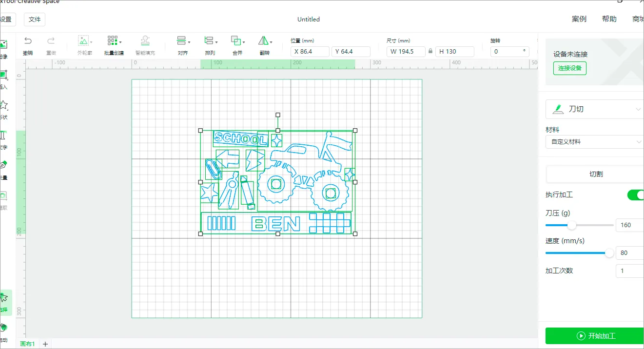
Task: Add a new canvas with plus icon
Action: pyautogui.click(x=45, y=344)
